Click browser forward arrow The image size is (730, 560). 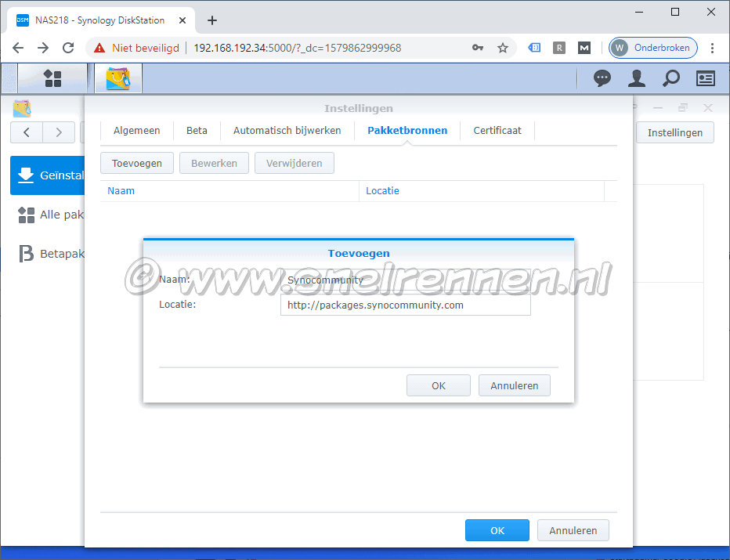pyautogui.click(x=43, y=48)
